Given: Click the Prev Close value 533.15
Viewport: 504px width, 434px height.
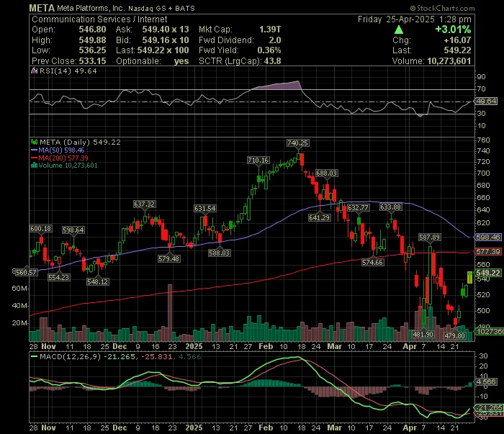Looking at the screenshot, I should pos(93,61).
